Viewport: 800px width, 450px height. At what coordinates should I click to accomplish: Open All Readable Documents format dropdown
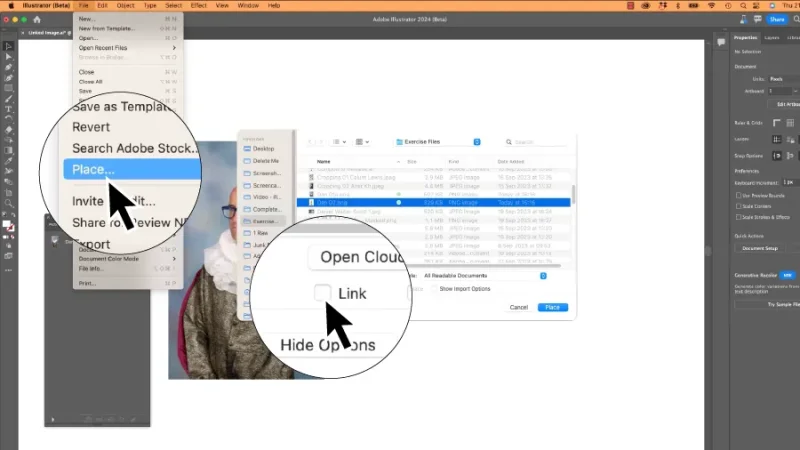(x=485, y=275)
